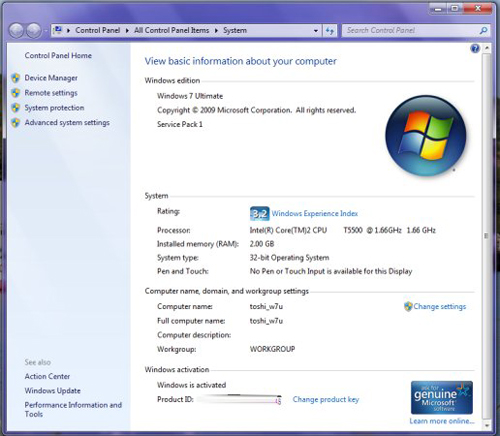500x436 pixels.
Task: Click the Windows 7 Ultimate edition text
Action: 190,96
